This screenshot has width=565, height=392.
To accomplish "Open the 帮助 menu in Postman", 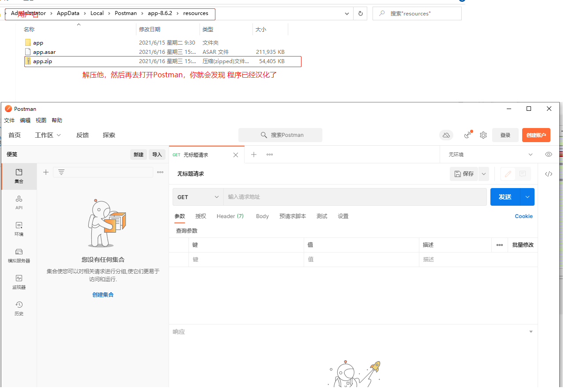I will 57,121.
